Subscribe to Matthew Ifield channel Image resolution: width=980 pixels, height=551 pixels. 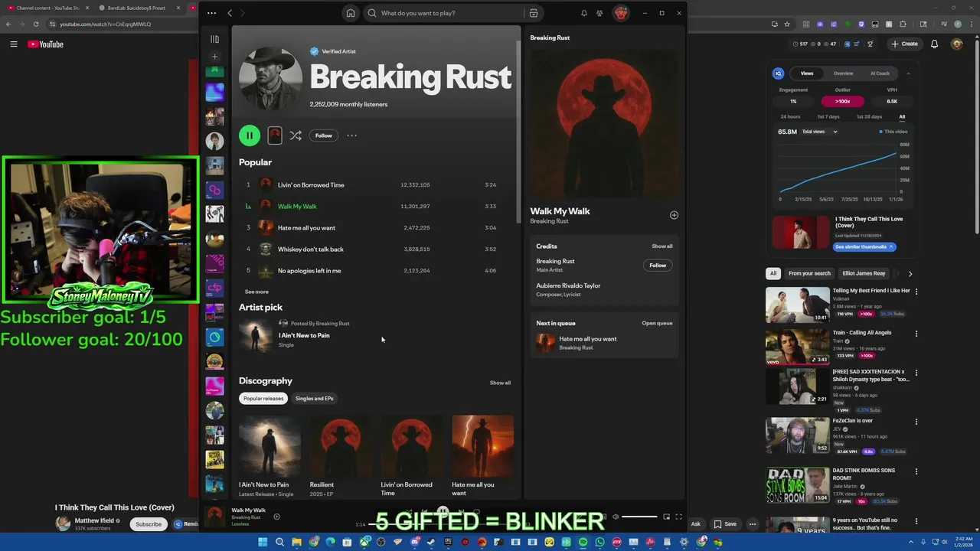click(149, 524)
